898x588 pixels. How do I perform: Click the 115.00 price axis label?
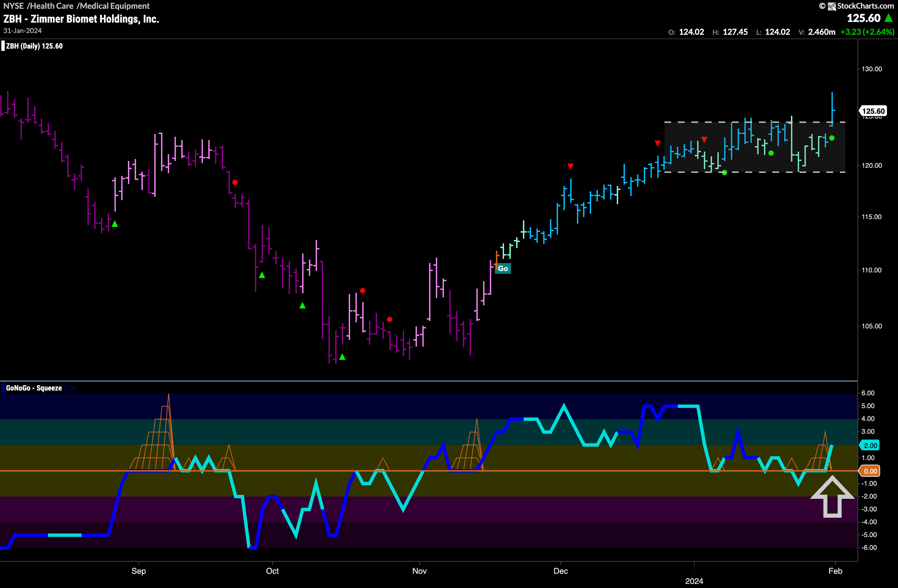(x=872, y=217)
